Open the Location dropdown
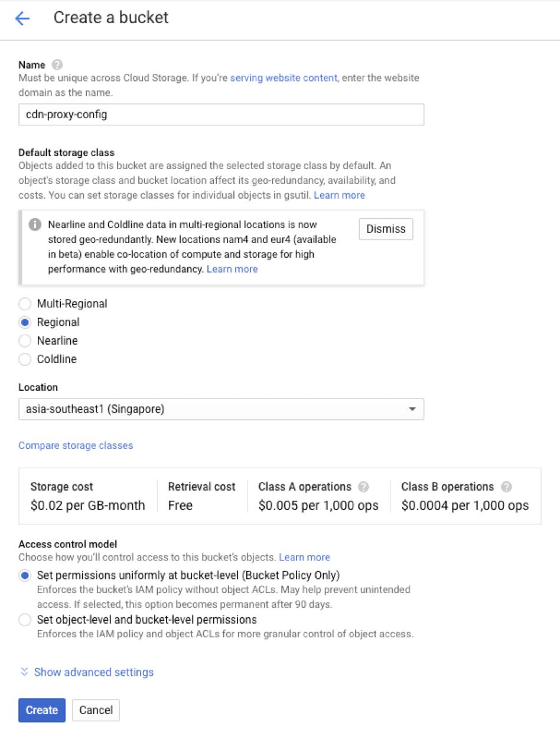 click(x=221, y=409)
